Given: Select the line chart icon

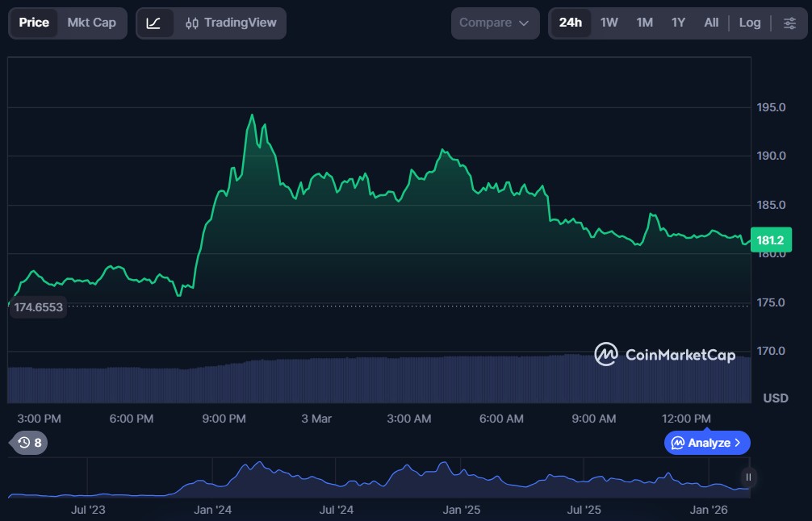Looking at the screenshot, I should [155, 23].
